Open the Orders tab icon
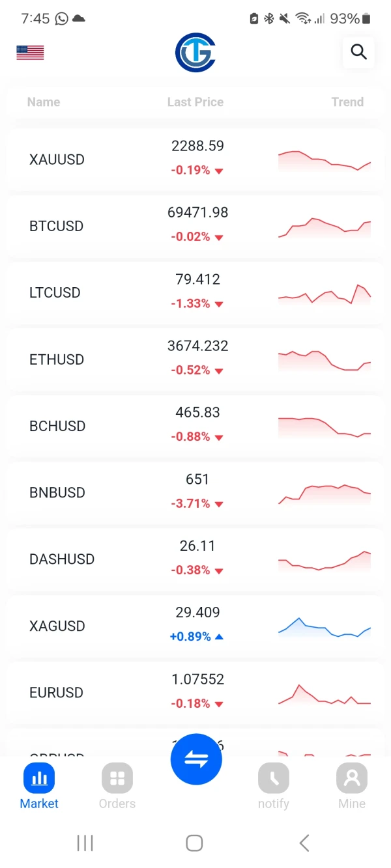The height and width of the screenshot is (868, 391). 117,778
